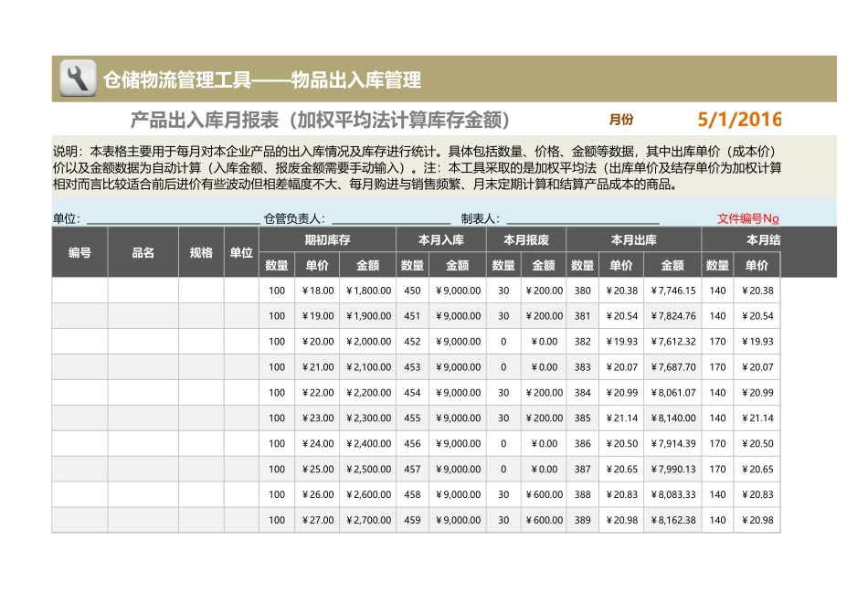
Task: Click the wrench icon in the title banner
Action: (78, 79)
